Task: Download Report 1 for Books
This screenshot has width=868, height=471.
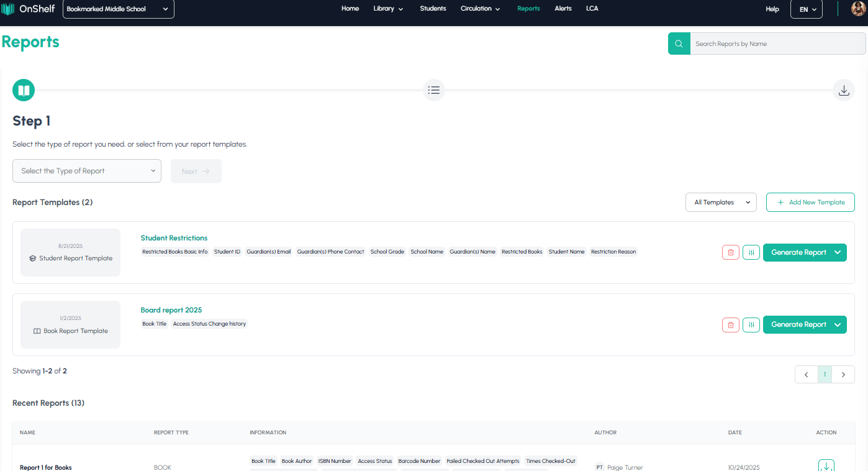Action: point(826,466)
